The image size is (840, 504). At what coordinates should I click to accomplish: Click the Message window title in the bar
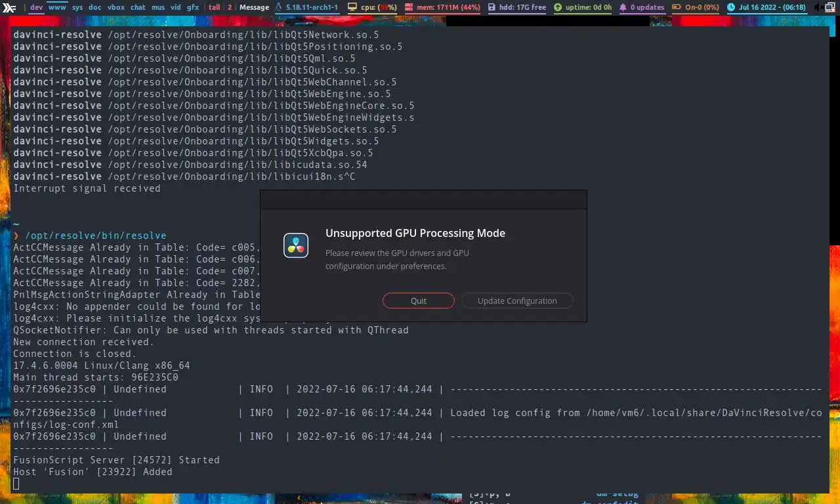[x=254, y=7]
